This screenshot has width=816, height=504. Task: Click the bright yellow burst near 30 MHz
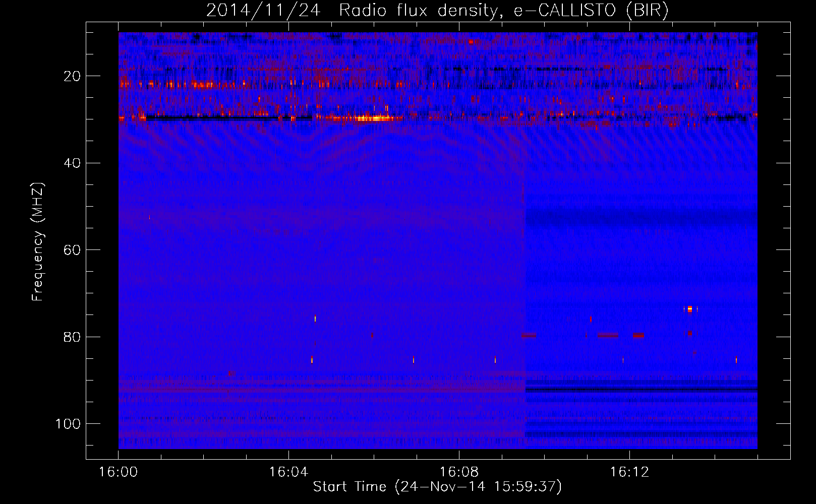pos(374,118)
